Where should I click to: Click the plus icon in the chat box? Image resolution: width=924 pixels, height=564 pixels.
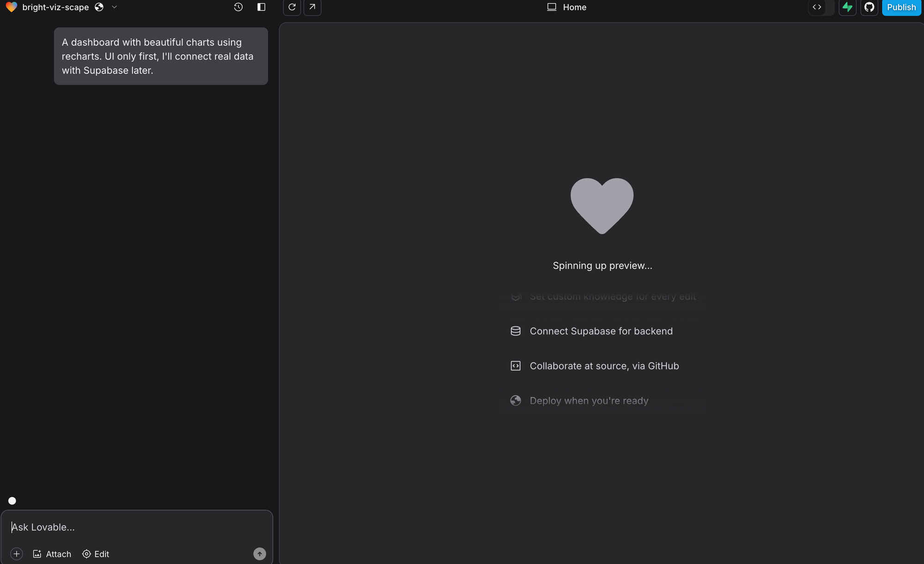coord(17,554)
